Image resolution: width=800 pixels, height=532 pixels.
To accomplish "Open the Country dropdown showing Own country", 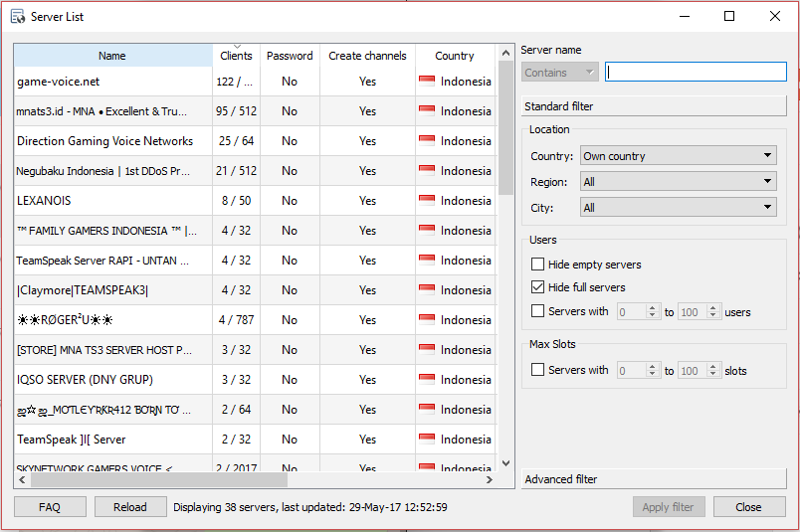I will click(678, 155).
